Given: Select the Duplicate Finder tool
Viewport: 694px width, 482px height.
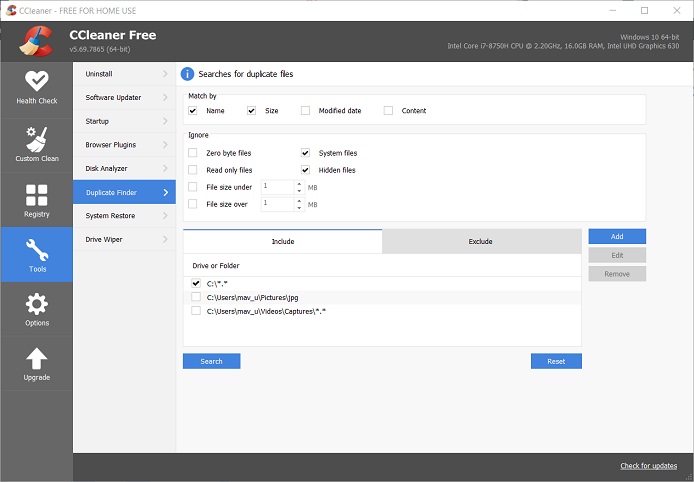Looking at the screenshot, I should coord(124,192).
